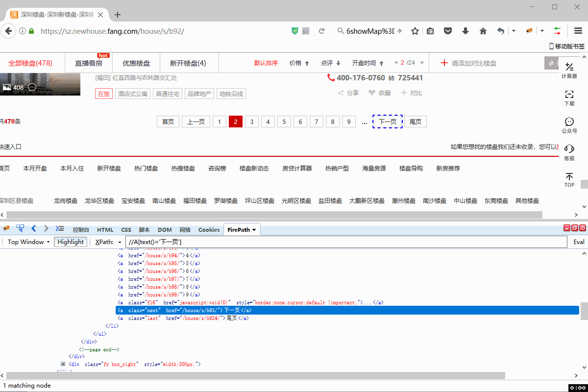Click the XPath expression input field

click(x=346, y=242)
